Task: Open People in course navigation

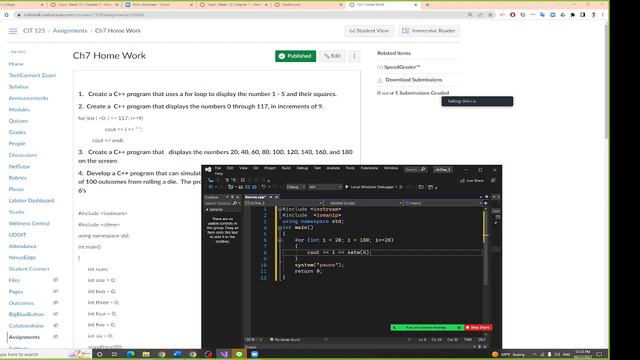Action: [x=17, y=144]
